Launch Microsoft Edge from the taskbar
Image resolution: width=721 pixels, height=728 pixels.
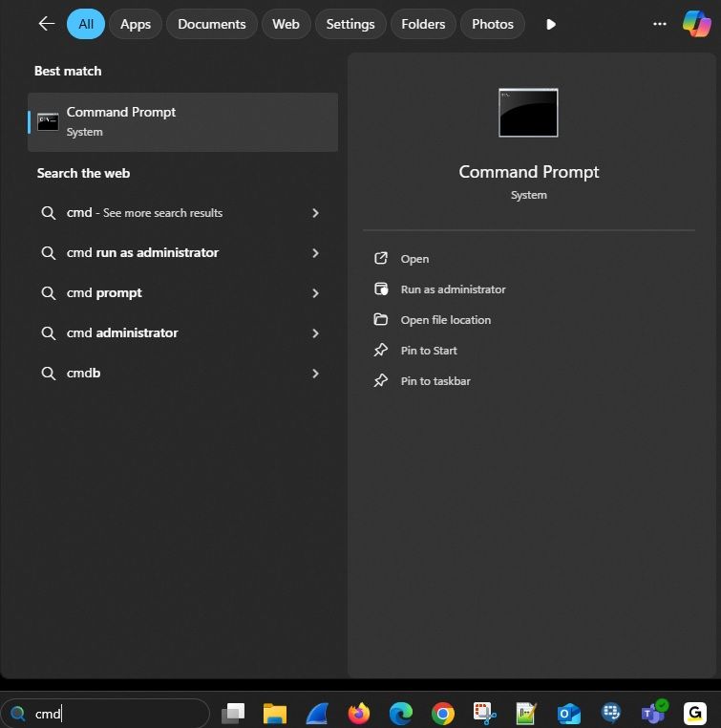[401, 713]
